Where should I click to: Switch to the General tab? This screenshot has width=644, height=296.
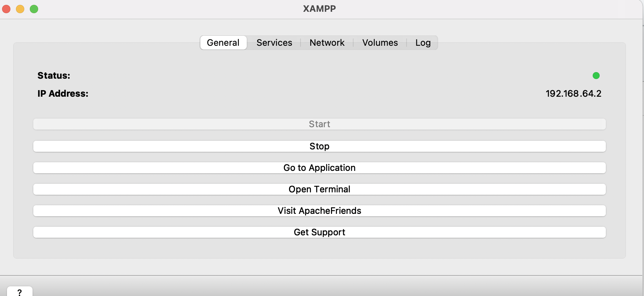(223, 43)
